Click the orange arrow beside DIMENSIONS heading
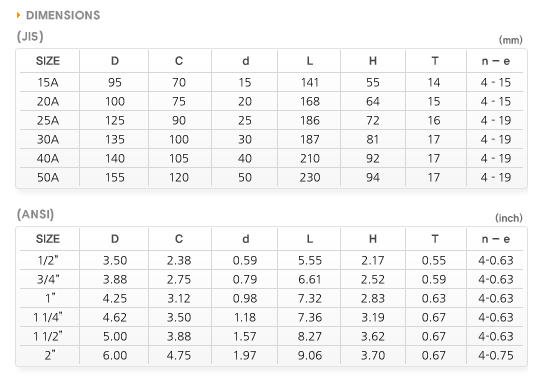 (x=19, y=15)
